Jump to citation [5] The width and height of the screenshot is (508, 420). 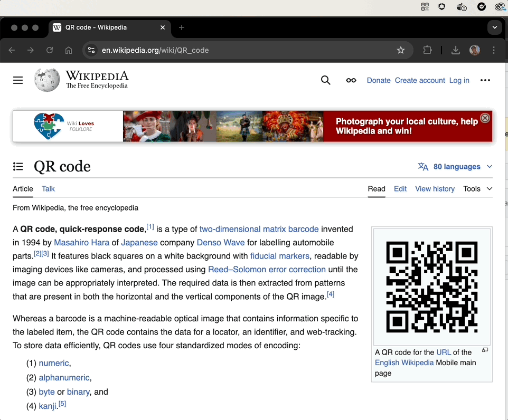coord(62,404)
